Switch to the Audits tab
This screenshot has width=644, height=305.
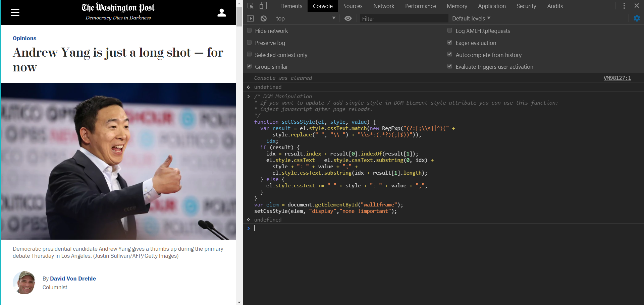pyautogui.click(x=555, y=6)
